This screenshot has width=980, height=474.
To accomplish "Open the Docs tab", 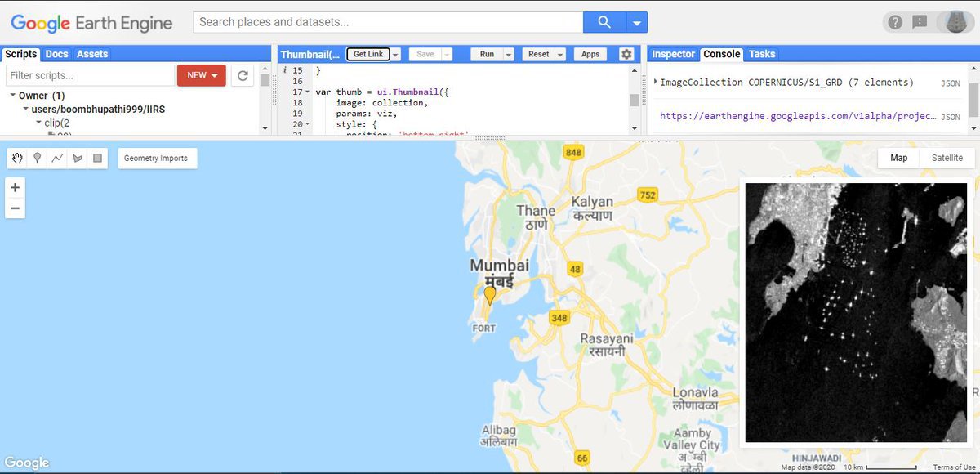I will click(56, 54).
